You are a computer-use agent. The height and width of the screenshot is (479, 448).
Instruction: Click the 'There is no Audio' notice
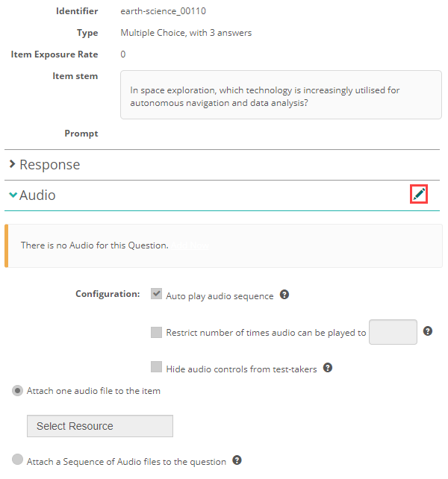point(95,245)
